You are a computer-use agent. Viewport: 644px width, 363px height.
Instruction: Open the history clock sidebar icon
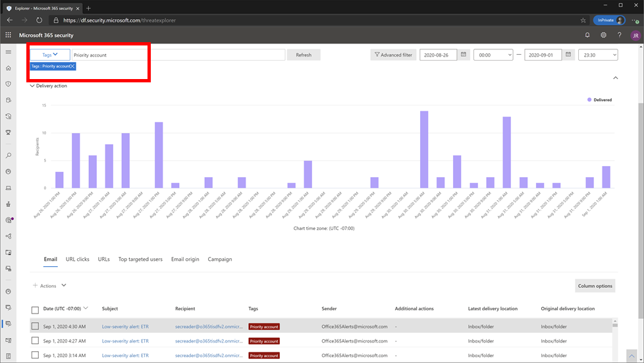(8, 117)
